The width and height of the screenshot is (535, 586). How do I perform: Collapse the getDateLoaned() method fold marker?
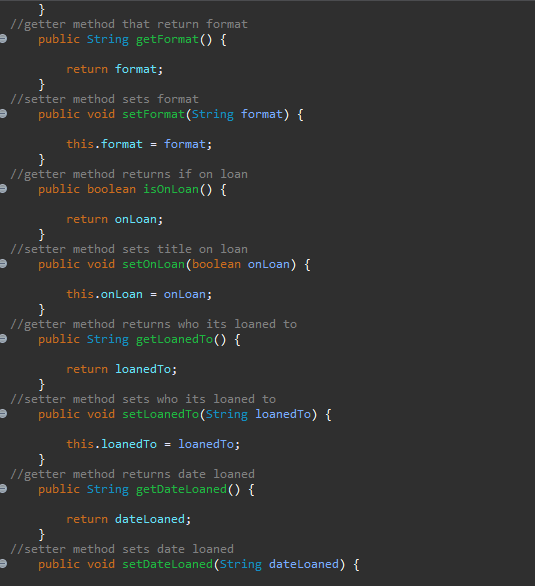pyautogui.click(x=3, y=488)
